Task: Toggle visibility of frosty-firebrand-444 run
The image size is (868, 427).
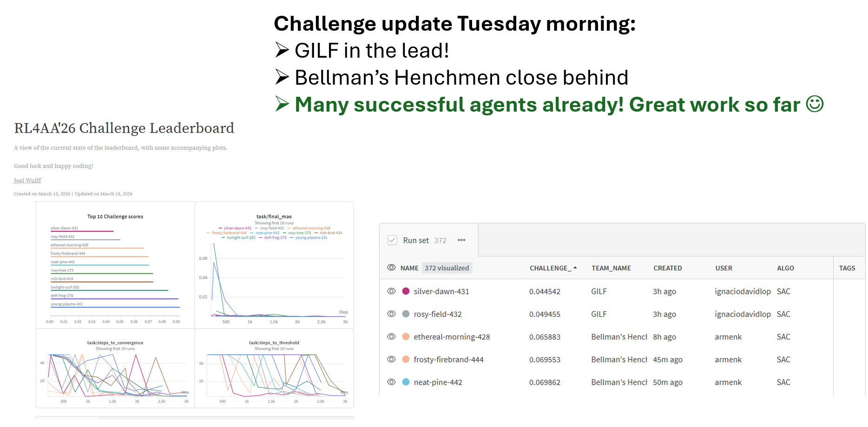Action: click(x=391, y=360)
